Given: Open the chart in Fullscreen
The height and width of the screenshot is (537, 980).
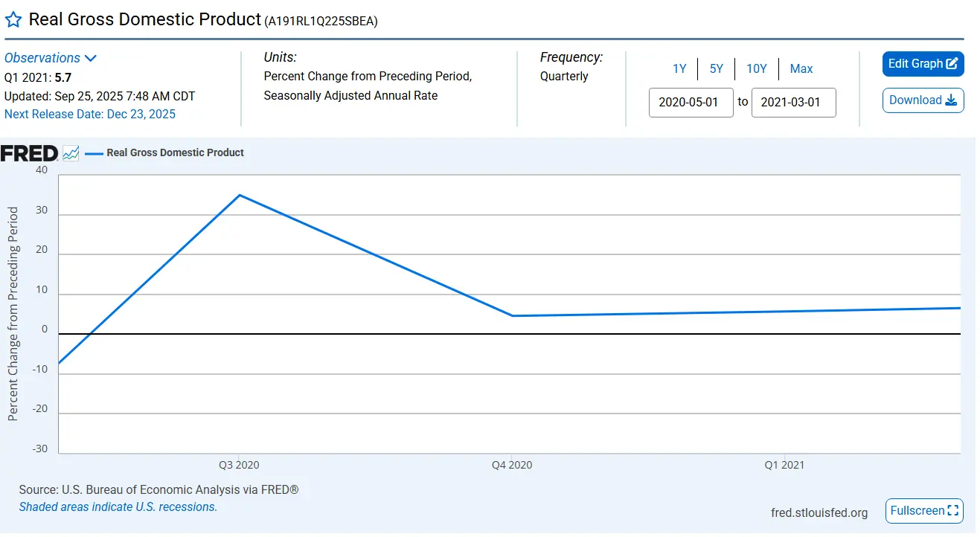Looking at the screenshot, I should [x=924, y=511].
